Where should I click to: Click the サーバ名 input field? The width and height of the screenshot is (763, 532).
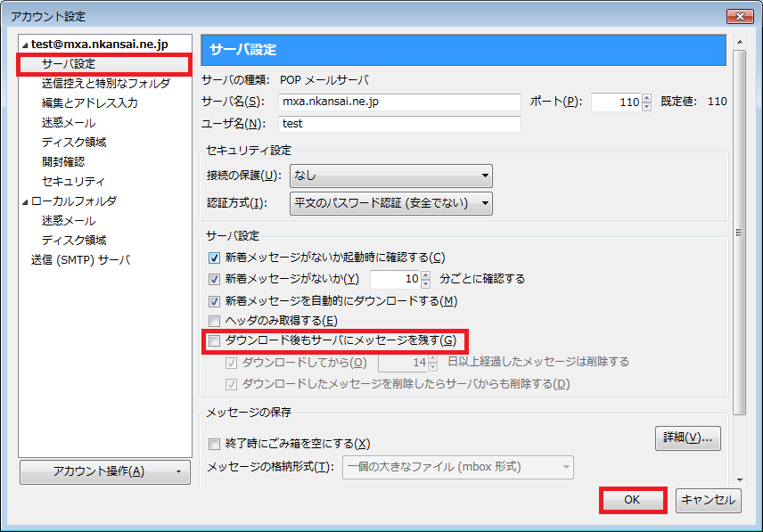399,102
